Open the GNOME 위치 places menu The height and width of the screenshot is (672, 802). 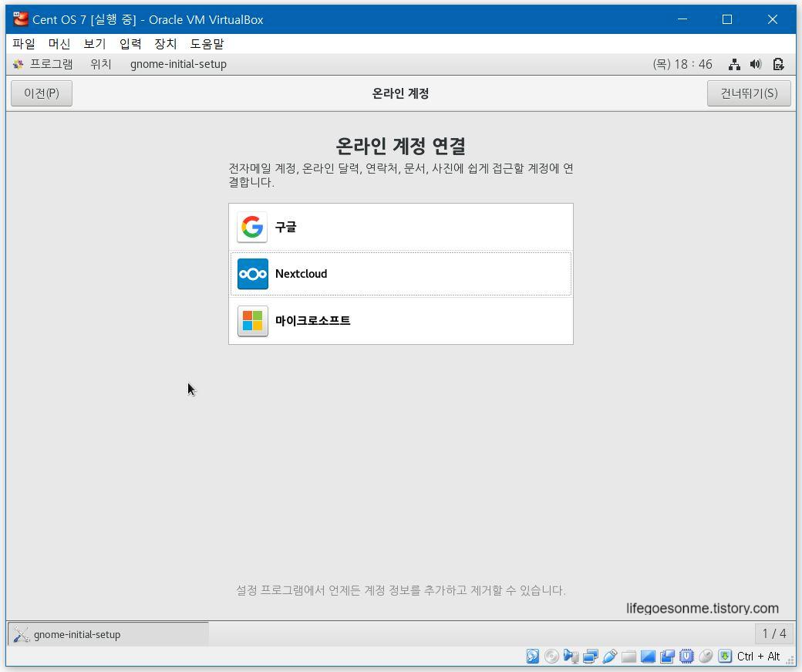[x=101, y=64]
